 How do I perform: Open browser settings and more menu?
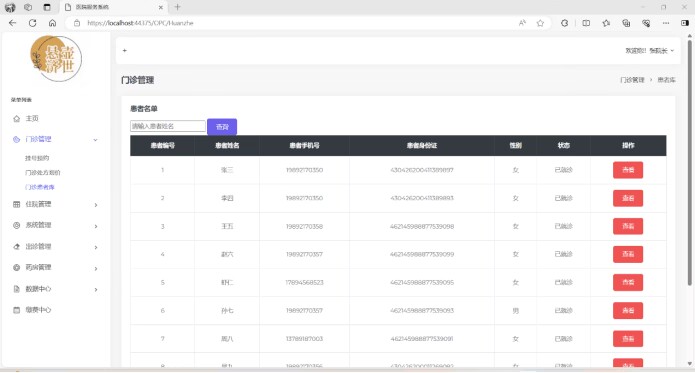pyautogui.click(x=666, y=23)
